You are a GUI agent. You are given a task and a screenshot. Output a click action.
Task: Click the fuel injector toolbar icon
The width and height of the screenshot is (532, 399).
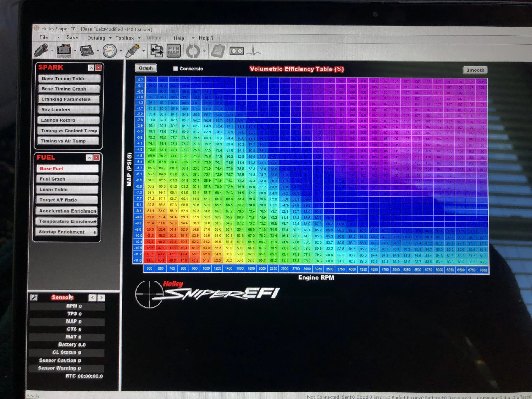[41, 51]
